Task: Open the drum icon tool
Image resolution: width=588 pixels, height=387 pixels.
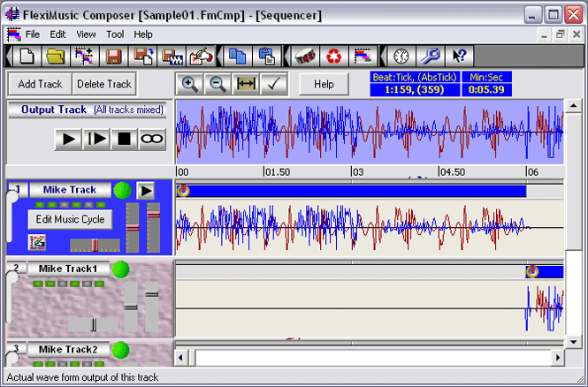Action: pyautogui.click(x=305, y=57)
